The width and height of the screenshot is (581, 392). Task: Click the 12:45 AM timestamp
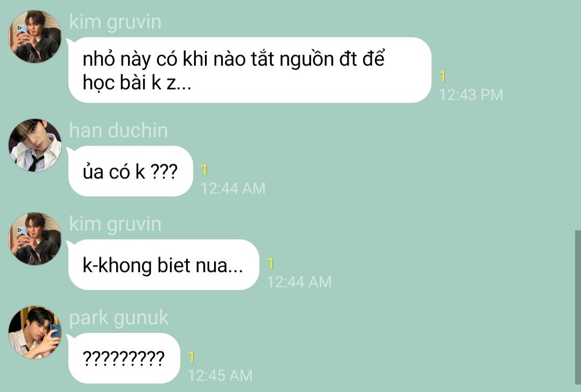click(220, 376)
